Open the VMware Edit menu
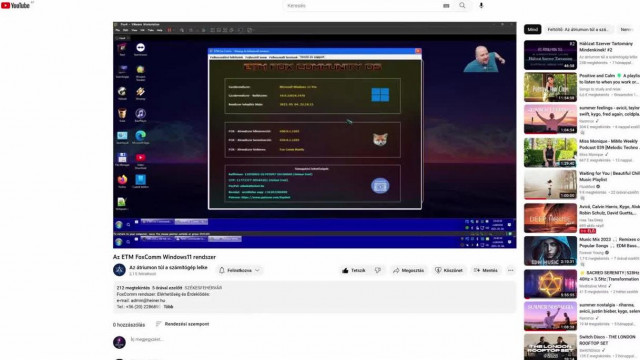This screenshot has width=640, height=360. point(126,30)
